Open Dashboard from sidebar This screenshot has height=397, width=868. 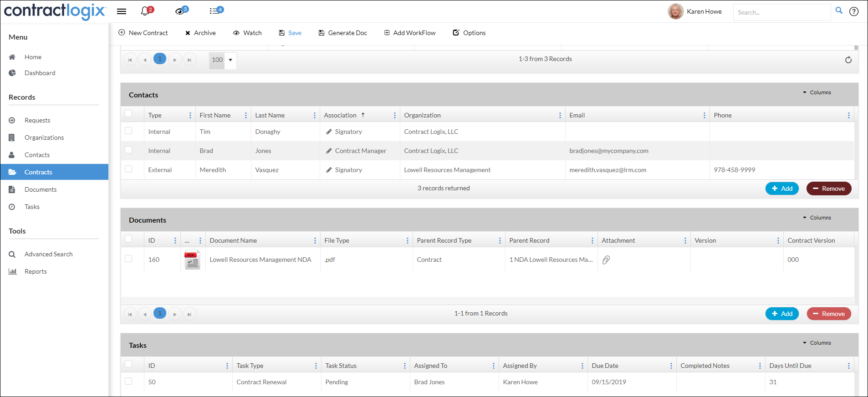40,73
